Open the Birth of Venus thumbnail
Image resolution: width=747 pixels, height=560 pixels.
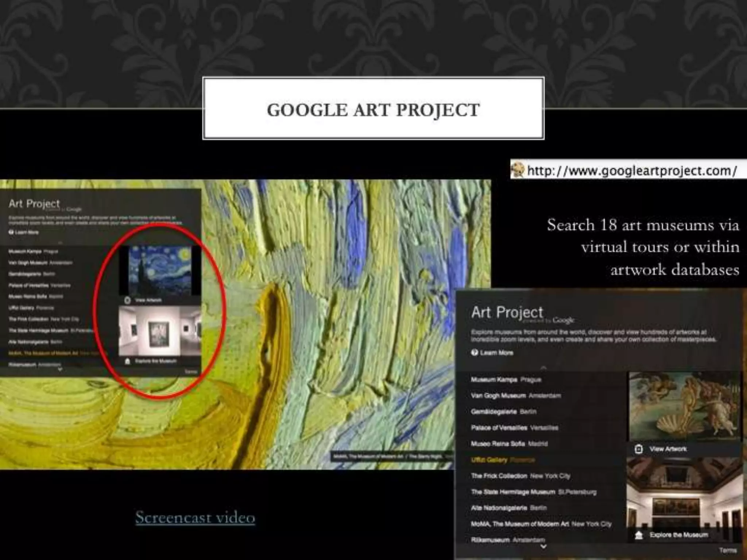pos(685,406)
